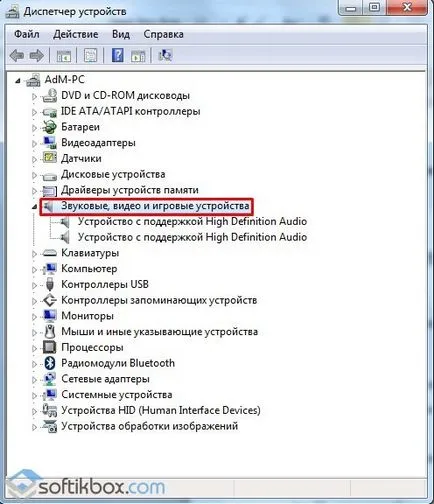Click the Help question-mark toolbar icon
This screenshot has height=504, width=434.
[117, 55]
